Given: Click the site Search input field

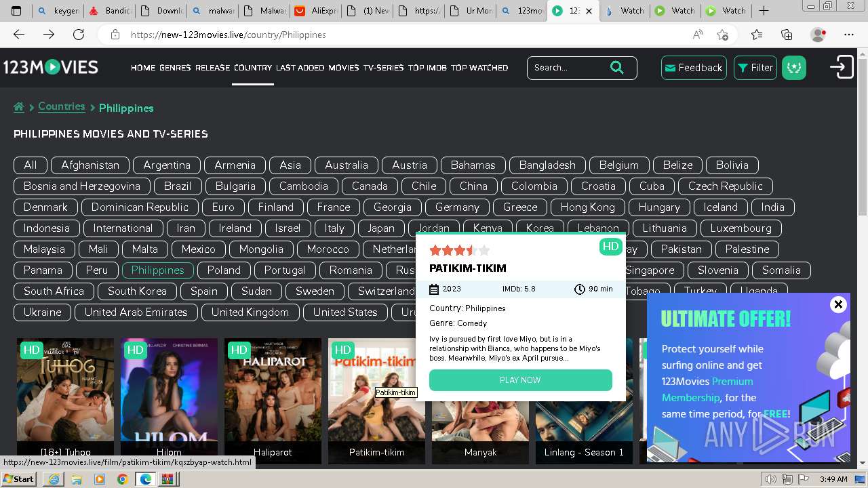Looking at the screenshot, I should pos(568,67).
